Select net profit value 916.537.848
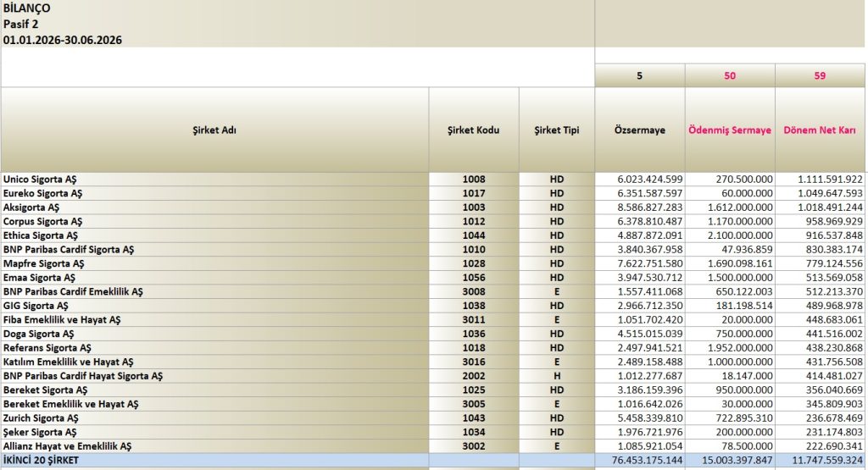The image size is (868, 470). (x=821, y=235)
